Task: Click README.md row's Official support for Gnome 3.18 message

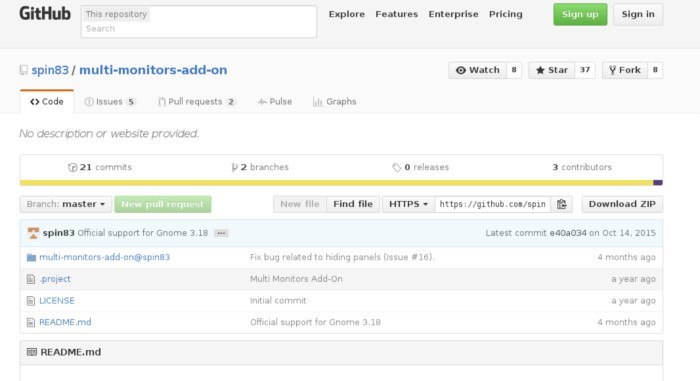Action: point(315,322)
